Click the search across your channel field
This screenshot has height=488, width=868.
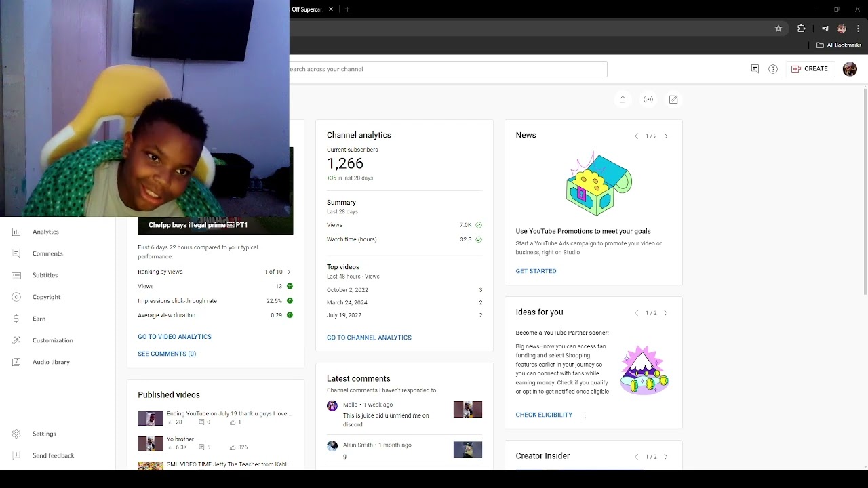(448, 69)
